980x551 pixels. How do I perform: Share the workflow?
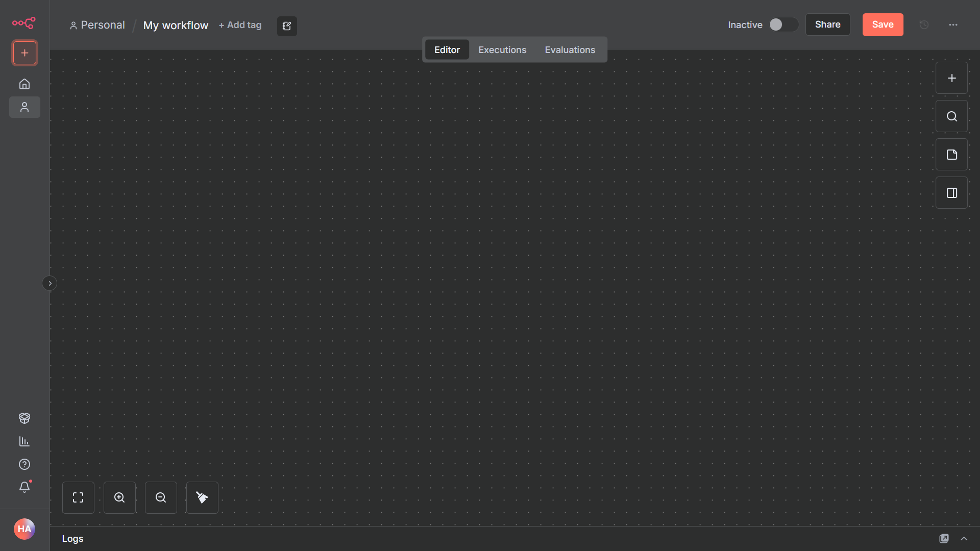(827, 24)
